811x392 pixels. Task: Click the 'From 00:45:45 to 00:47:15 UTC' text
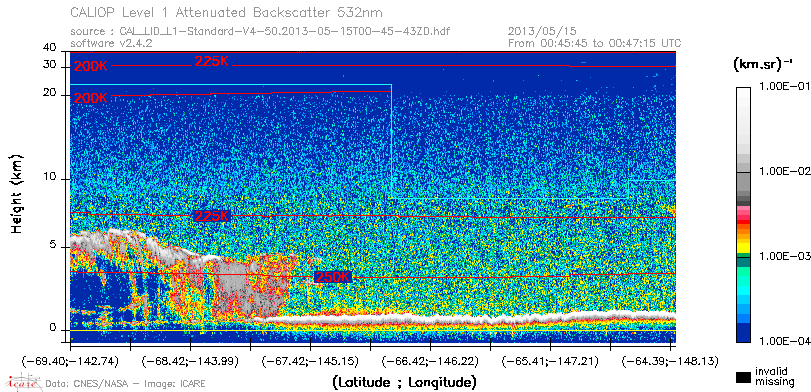click(x=595, y=43)
